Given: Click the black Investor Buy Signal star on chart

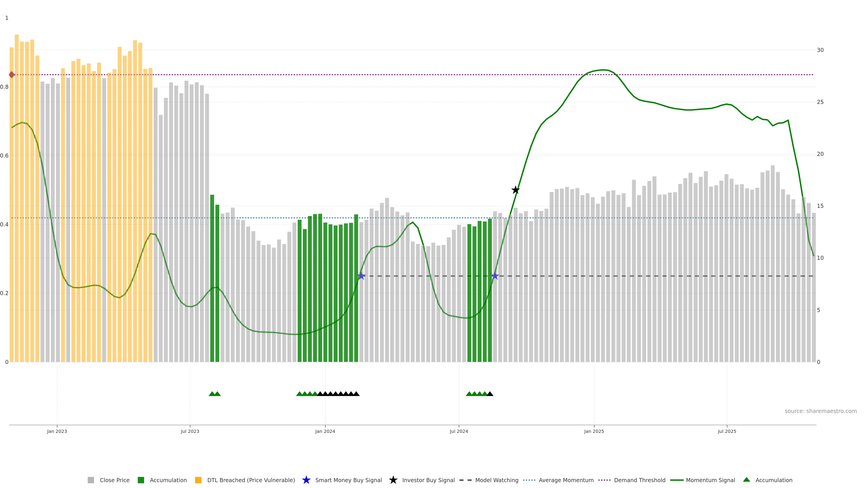Looking at the screenshot, I should tap(515, 190).
